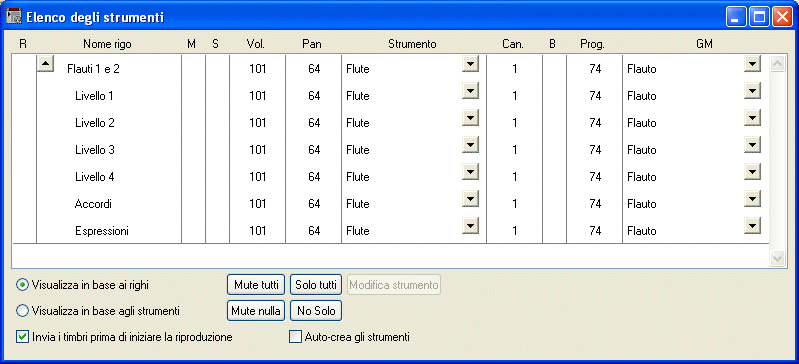Select Visualizza in base agli strumenti option
This screenshot has width=799, height=364.
click(x=22, y=310)
